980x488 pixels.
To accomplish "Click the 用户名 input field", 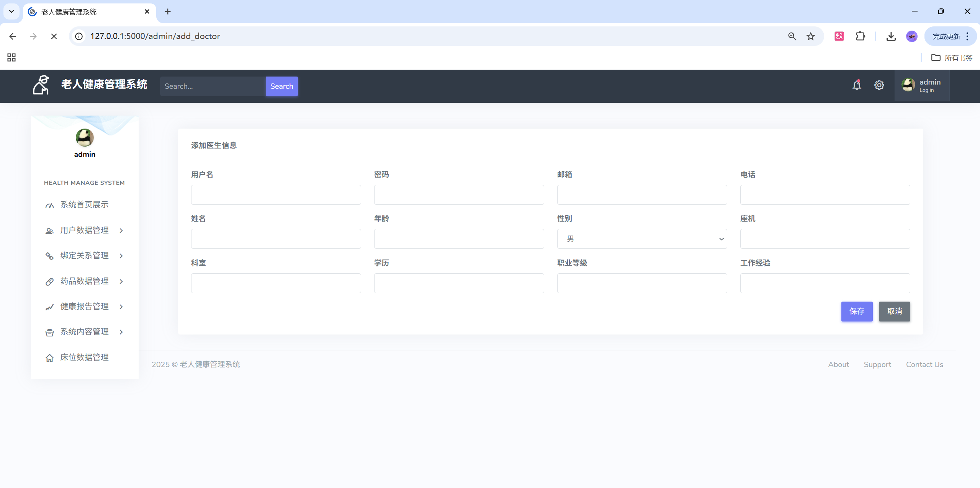I will [276, 195].
